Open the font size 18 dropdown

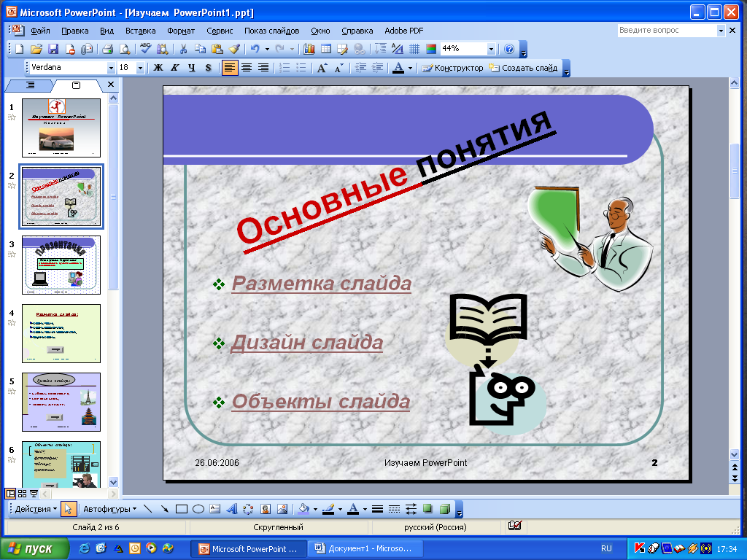140,68
